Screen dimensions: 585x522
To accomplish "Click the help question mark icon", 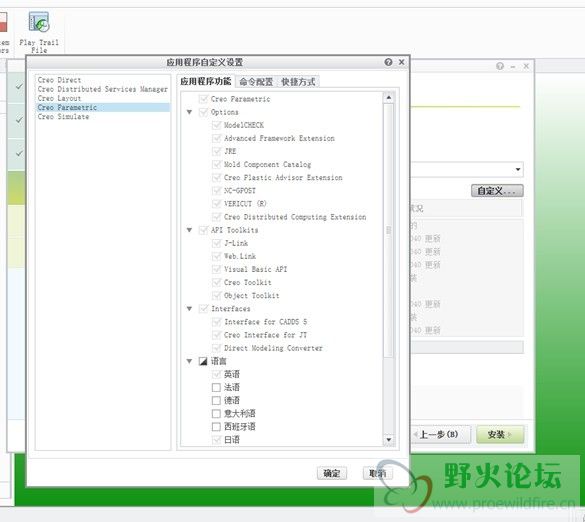I will click(388, 62).
